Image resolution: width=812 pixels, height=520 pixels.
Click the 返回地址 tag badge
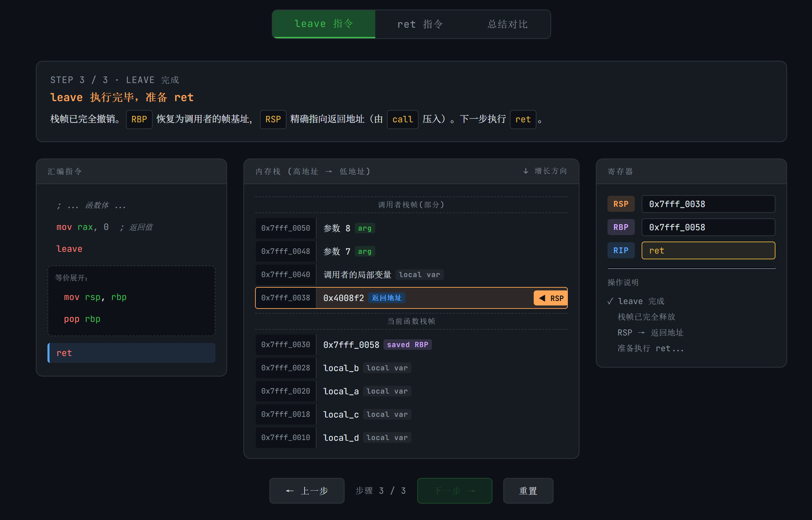coord(386,298)
